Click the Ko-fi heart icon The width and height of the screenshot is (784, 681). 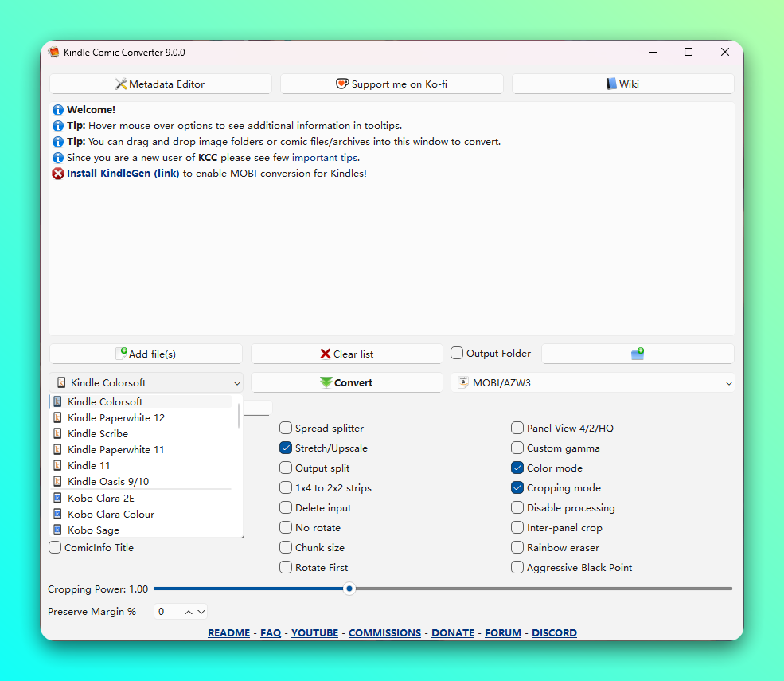pyautogui.click(x=342, y=84)
